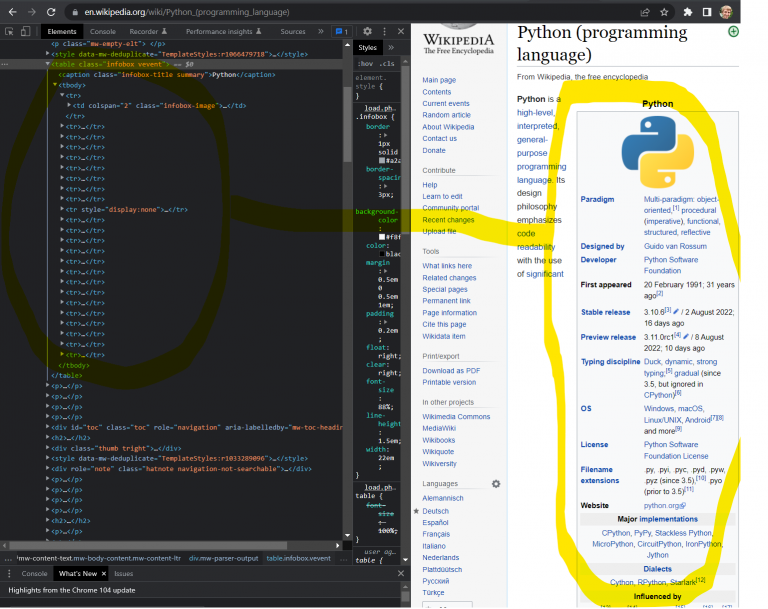Image resolution: width=768 pixels, height=609 pixels.
Task: Select table.infobox.vevent breadcrumb
Action: (x=298, y=558)
